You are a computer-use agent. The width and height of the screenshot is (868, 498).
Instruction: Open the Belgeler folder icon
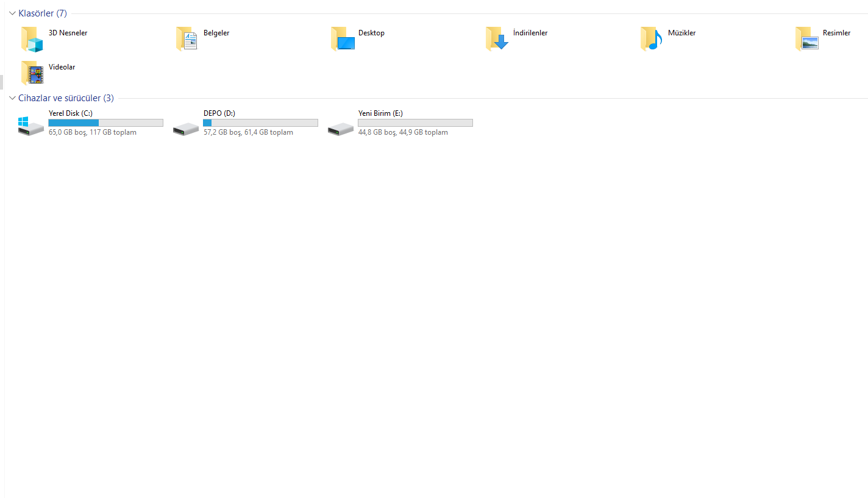tap(187, 39)
